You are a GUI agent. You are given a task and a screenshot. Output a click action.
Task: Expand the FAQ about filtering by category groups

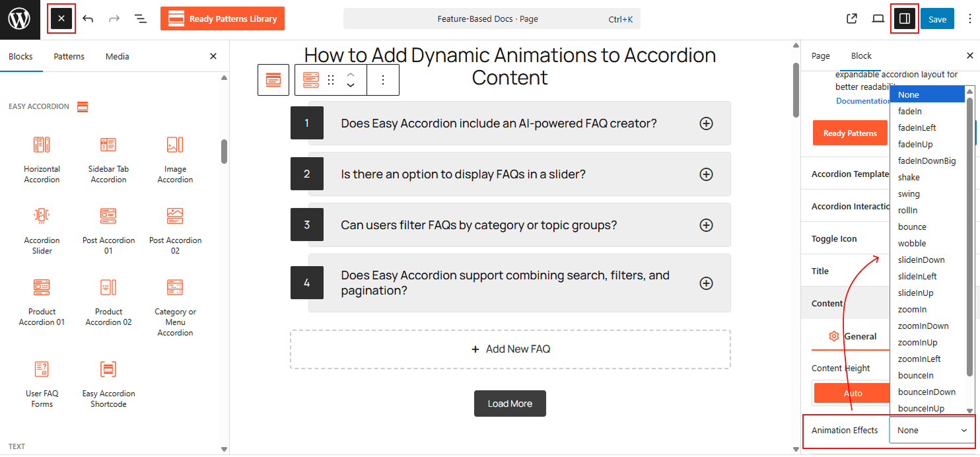pos(706,225)
